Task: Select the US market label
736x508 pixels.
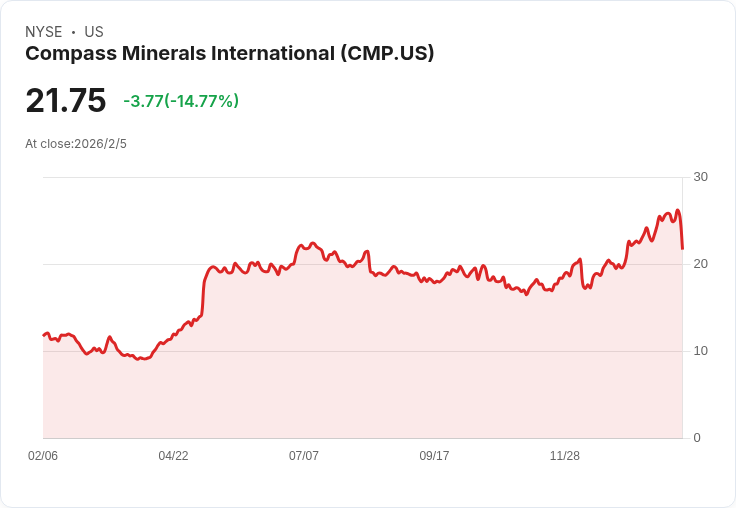Action: [94, 32]
